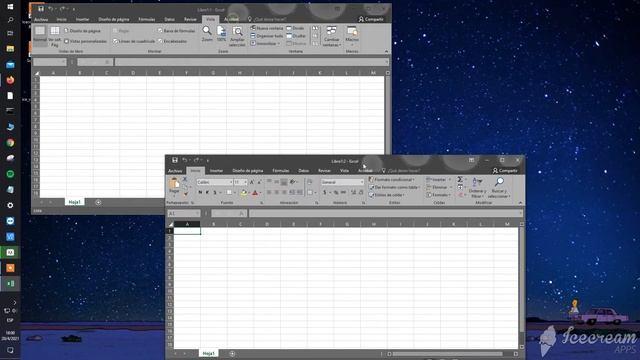Click the red font color A button
640x360 pixels.
click(x=255, y=193)
